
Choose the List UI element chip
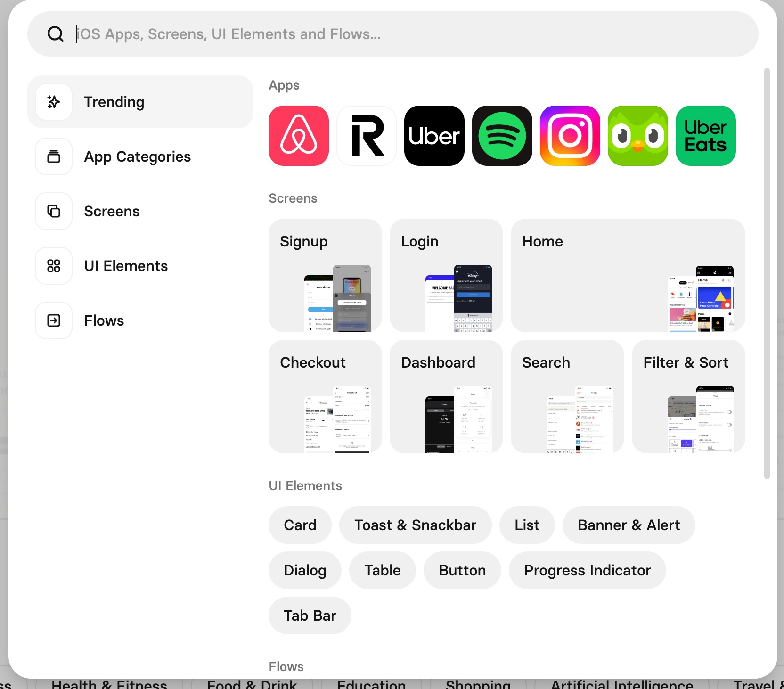pyautogui.click(x=527, y=525)
